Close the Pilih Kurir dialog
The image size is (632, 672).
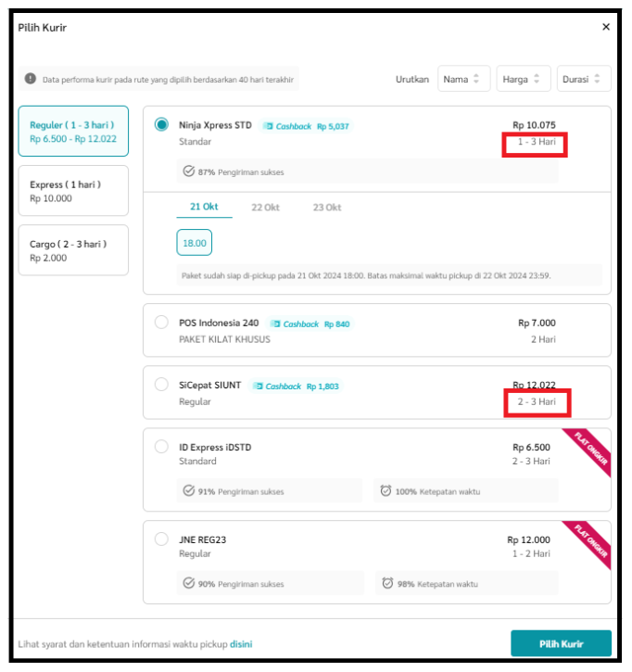[x=606, y=28]
